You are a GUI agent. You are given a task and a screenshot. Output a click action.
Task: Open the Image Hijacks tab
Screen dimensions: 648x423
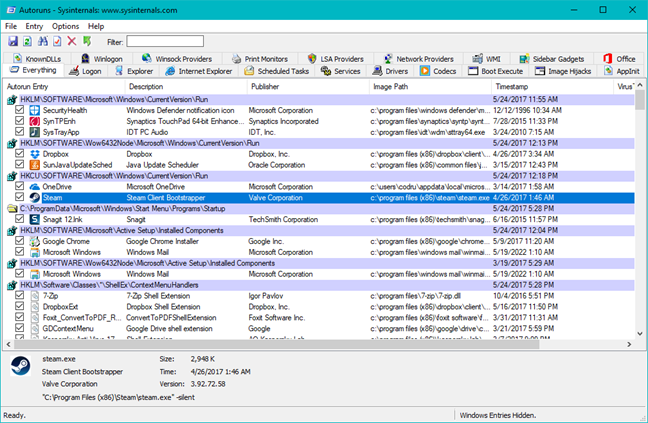(x=563, y=71)
